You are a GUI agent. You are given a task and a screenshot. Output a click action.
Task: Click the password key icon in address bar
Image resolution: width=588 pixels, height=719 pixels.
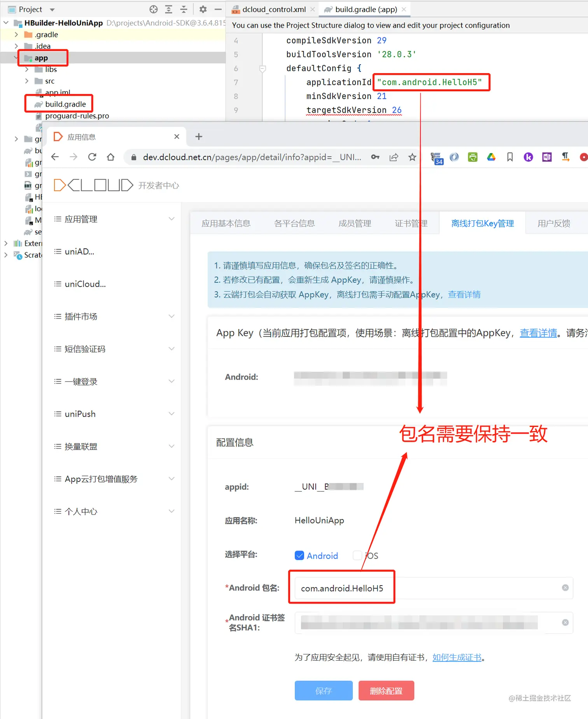[375, 157]
